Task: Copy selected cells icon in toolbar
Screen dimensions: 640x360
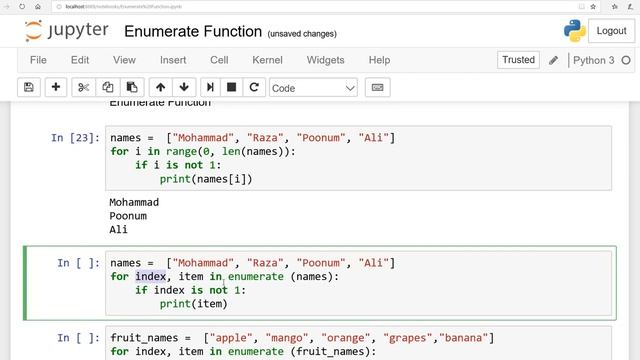Action: tap(108, 87)
